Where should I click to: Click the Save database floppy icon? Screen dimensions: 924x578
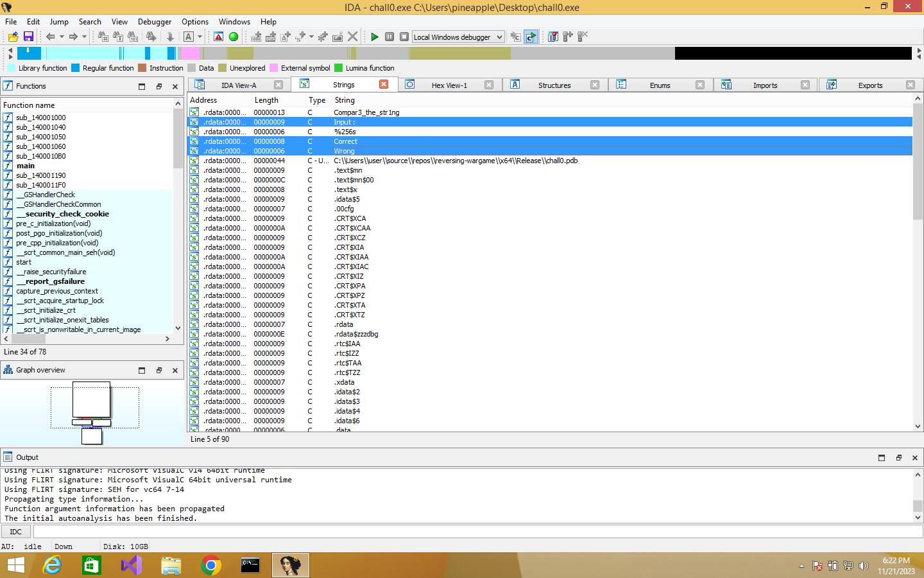[28, 37]
